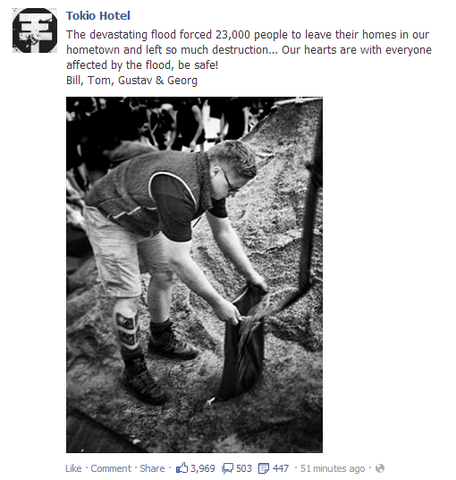Screen dimensions: 456x480
Task: Click the thumbs-up likes icon
Action: (x=182, y=468)
